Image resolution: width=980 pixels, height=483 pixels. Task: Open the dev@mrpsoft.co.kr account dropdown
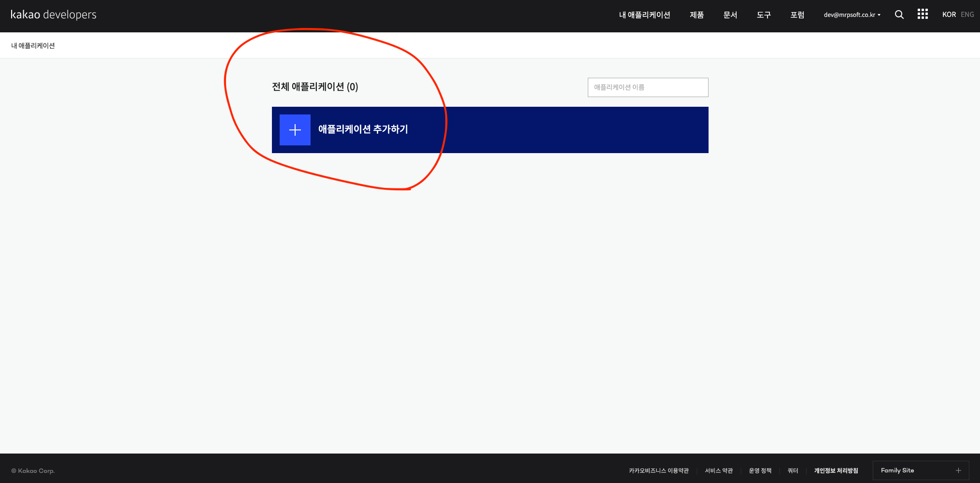tap(852, 15)
